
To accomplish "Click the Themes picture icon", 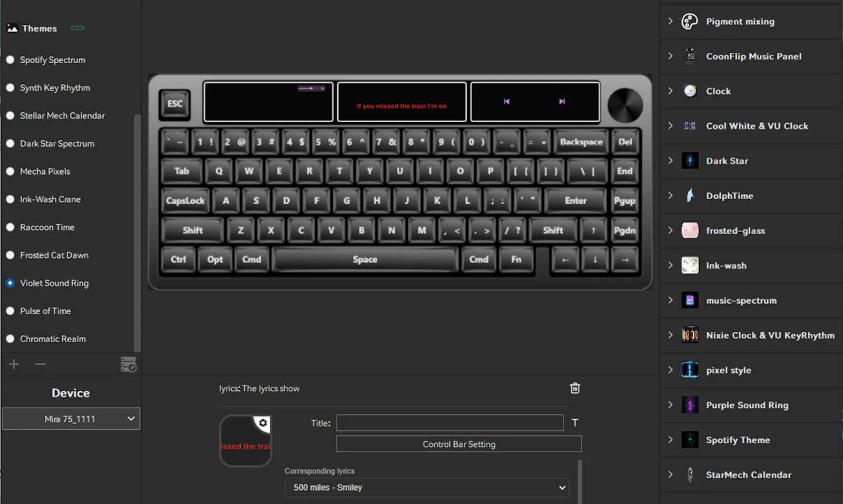I will pos(12,28).
